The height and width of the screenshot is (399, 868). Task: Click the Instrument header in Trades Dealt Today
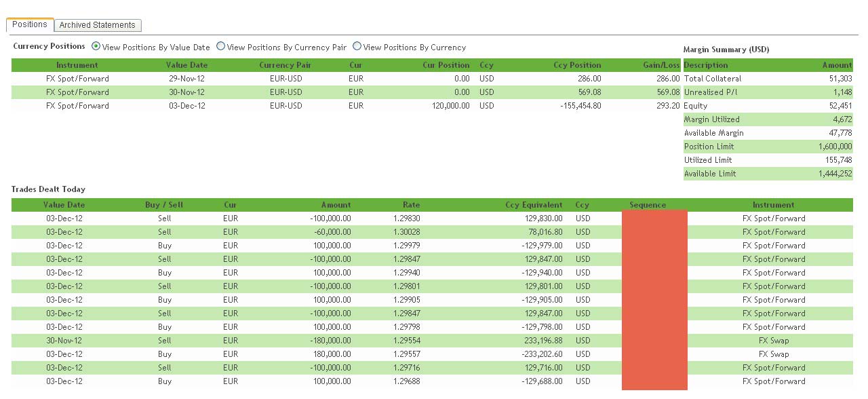click(773, 205)
